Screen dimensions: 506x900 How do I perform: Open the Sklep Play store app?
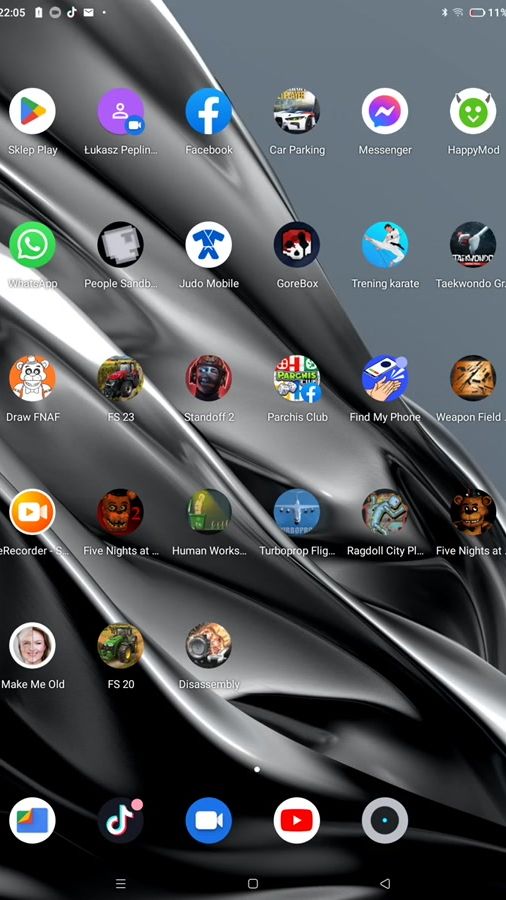click(x=32, y=111)
